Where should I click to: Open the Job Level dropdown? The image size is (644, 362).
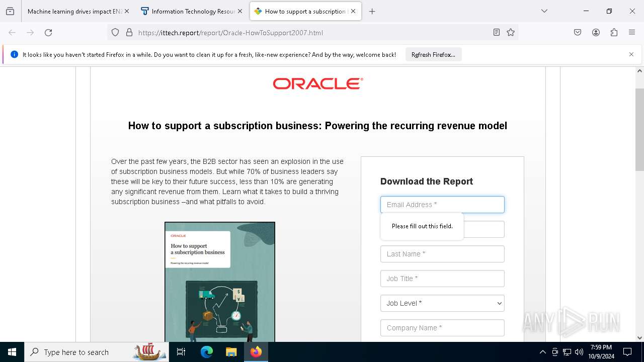click(x=442, y=303)
